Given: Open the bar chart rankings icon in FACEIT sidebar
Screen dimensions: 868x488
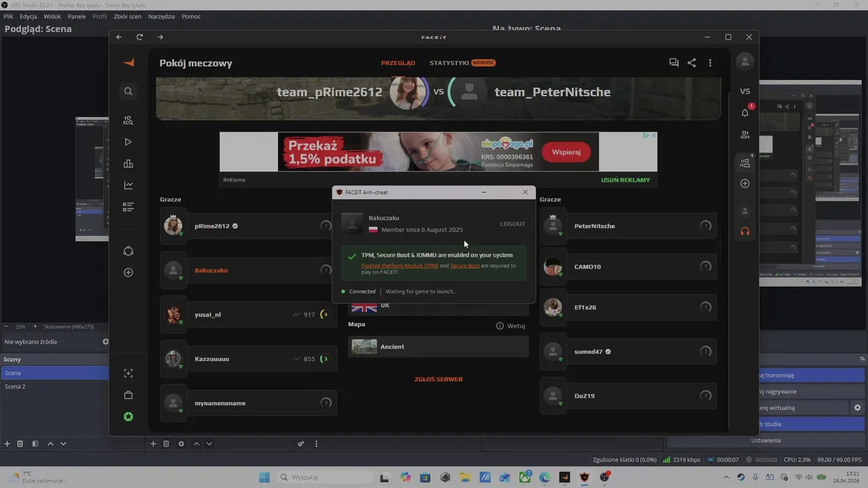Looking at the screenshot, I should (x=128, y=163).
